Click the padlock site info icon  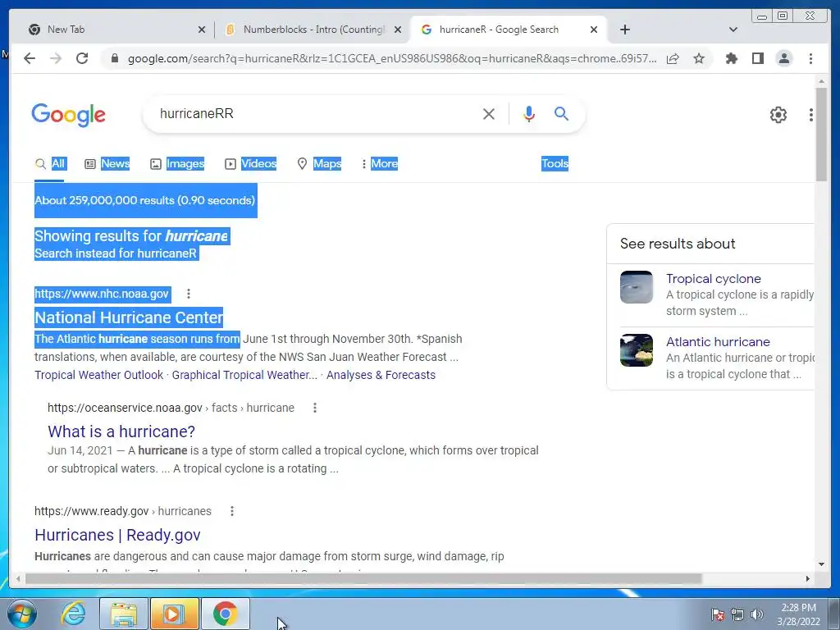click(114, 58)
